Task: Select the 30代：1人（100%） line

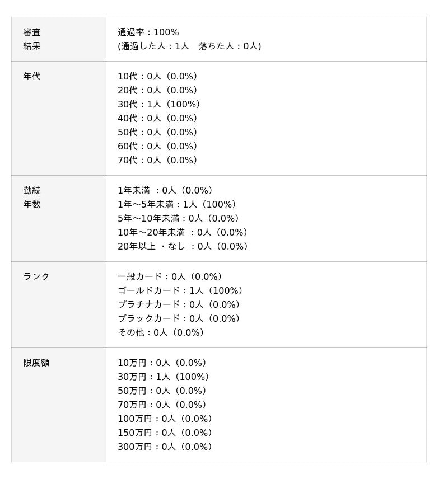Action: 161,105
